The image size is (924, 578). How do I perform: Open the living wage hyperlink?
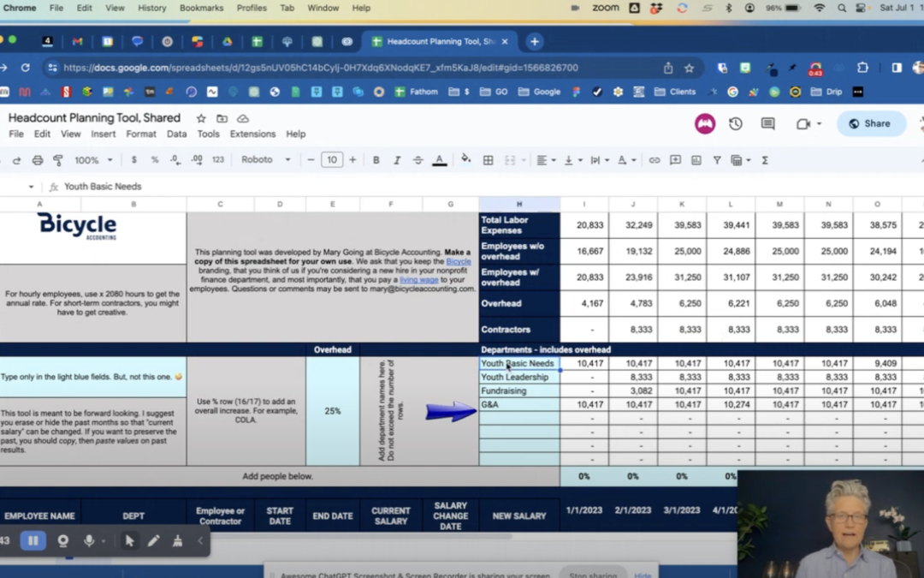419,278
